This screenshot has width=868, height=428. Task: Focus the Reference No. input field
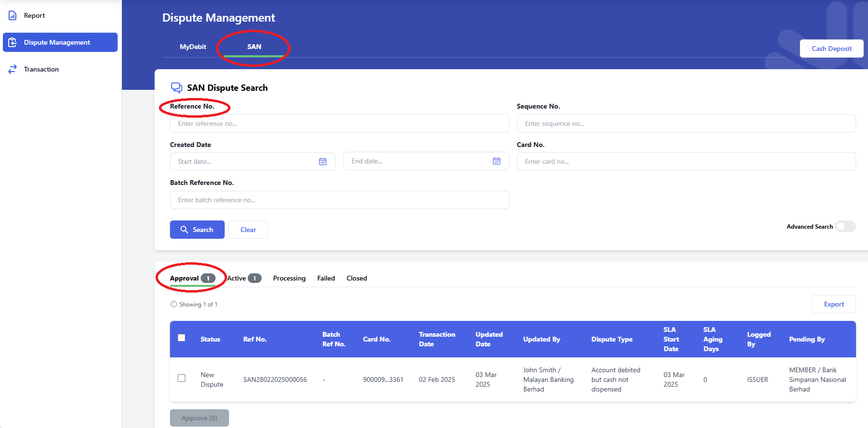[339, 123]
